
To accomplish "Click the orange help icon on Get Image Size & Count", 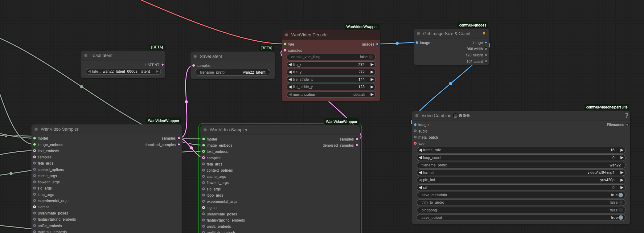I will coord(484,34).
